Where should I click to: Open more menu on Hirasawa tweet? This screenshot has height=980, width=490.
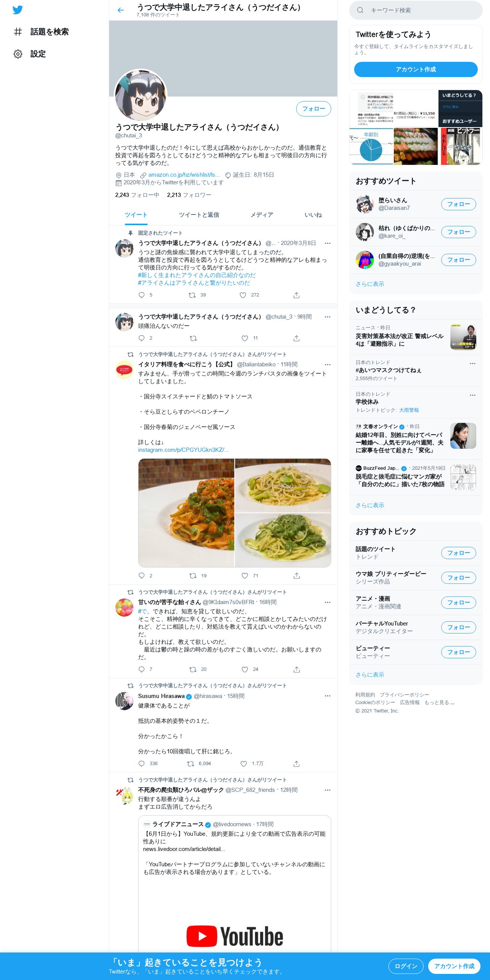[x=327, y=696]
